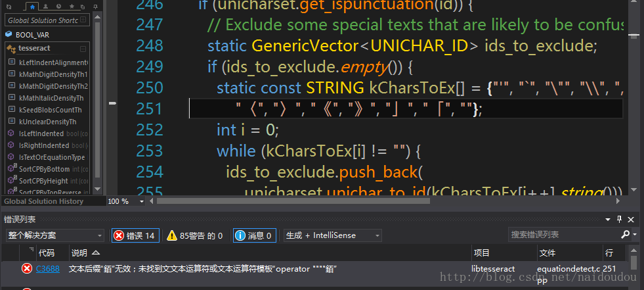Toggle the 85 警告 warnings filter

(x=194, y=235)
